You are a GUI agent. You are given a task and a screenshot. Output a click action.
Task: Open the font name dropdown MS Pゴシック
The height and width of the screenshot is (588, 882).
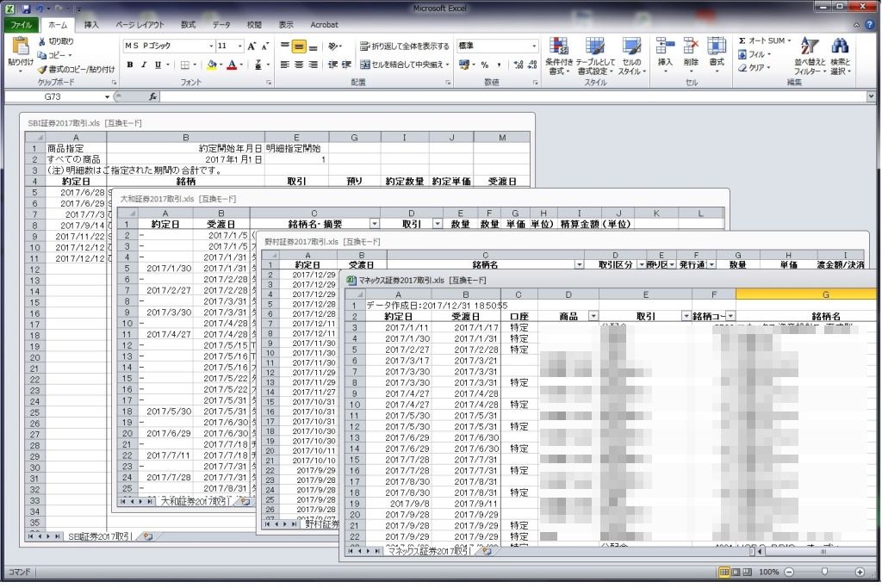[211, 46]
